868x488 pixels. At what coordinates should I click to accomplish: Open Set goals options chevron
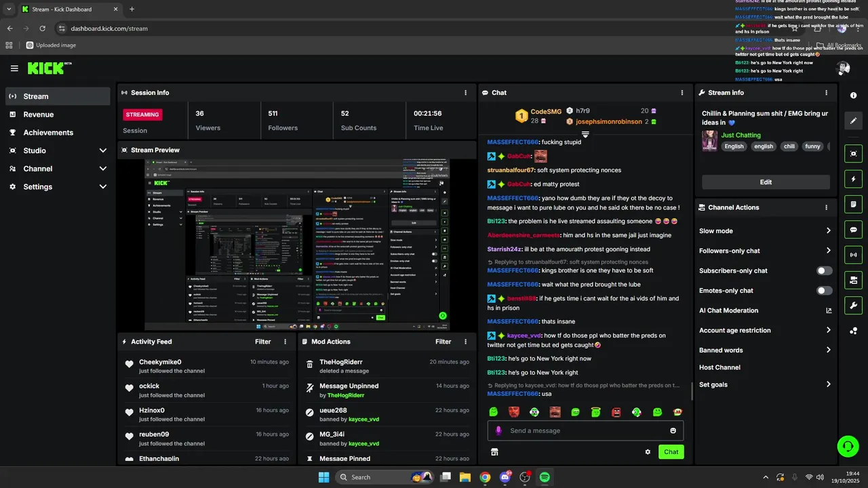tap(828, 384)
